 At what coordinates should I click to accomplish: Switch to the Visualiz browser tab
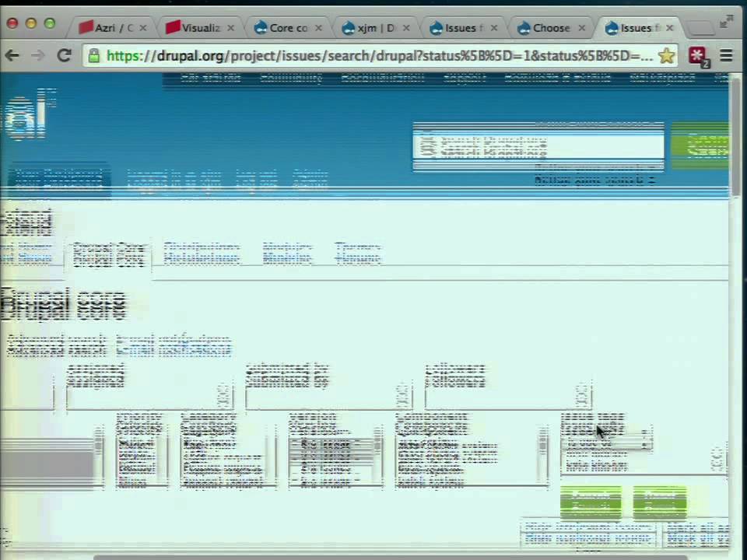pos(201,28)
